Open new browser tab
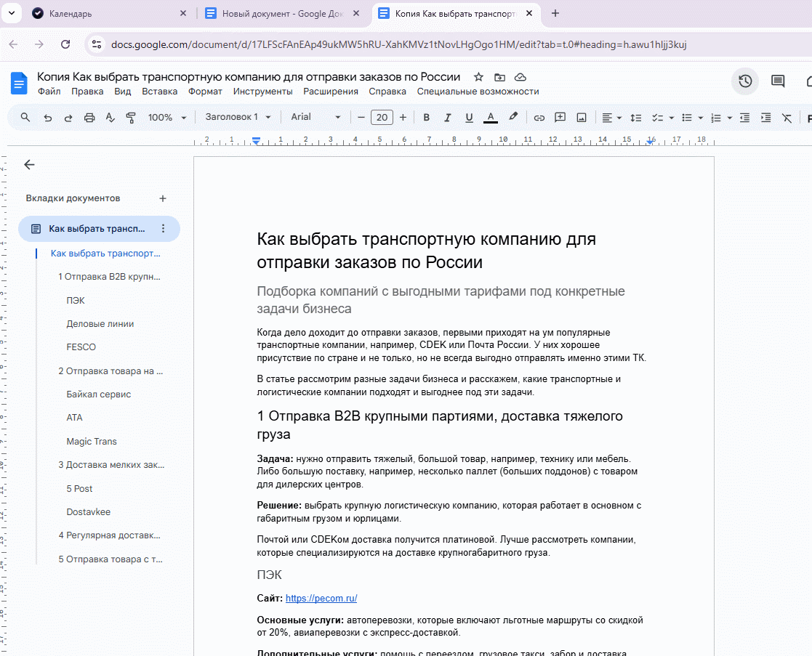812x656 pixels. (x=555, y=14)
